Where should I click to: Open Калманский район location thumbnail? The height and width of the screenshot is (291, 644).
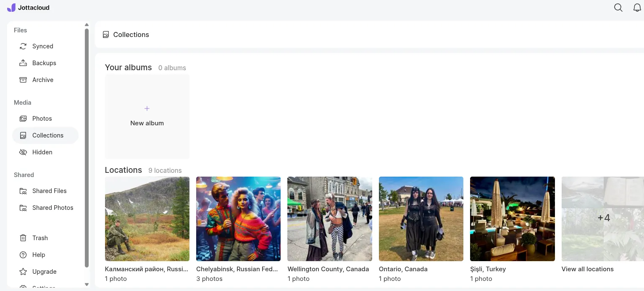pyautogui.click(x=147, y=219)
